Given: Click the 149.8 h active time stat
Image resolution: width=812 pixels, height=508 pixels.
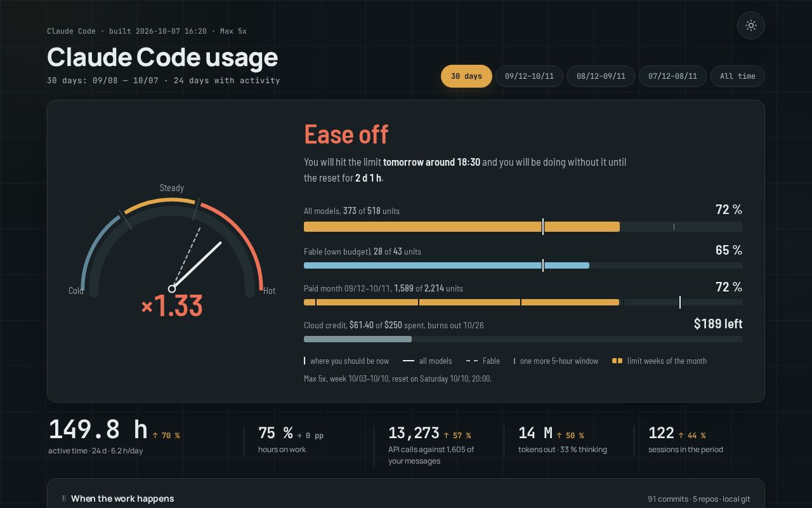Looking at the screenshot, I should click(x=98, y=430).
